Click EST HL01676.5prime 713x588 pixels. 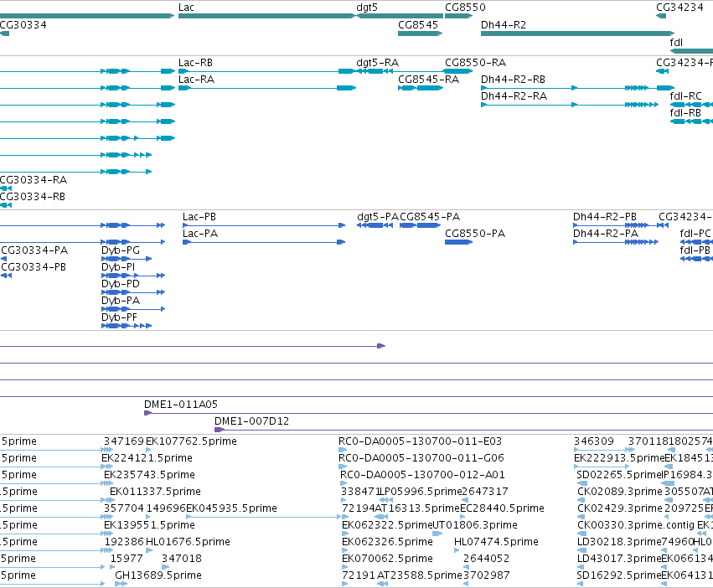click(x=188, y=543)
